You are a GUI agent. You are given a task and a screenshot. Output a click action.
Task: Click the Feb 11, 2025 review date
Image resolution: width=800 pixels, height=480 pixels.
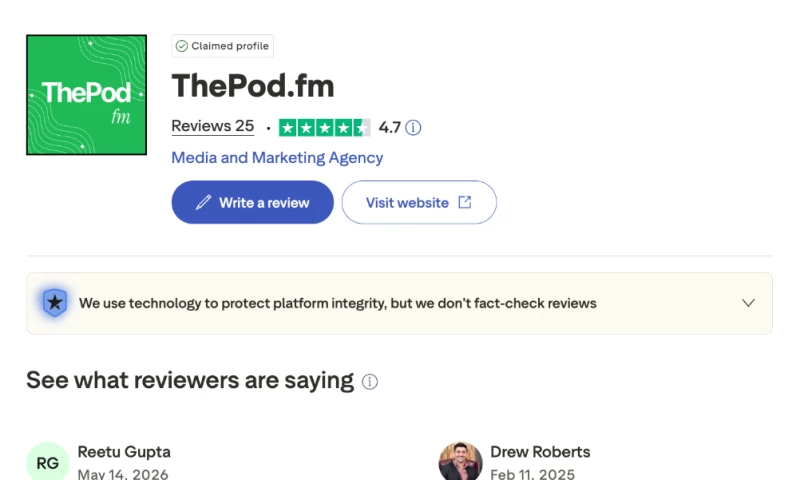(533, 474)
